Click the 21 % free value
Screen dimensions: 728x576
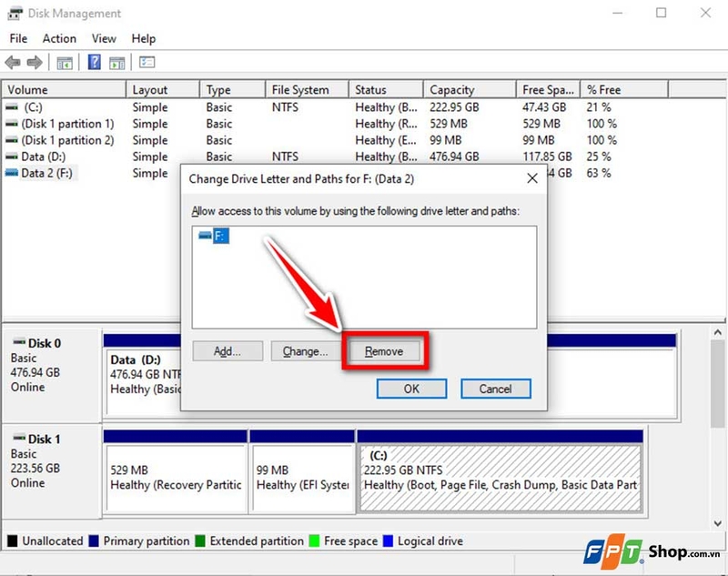(x=599, y=107)
